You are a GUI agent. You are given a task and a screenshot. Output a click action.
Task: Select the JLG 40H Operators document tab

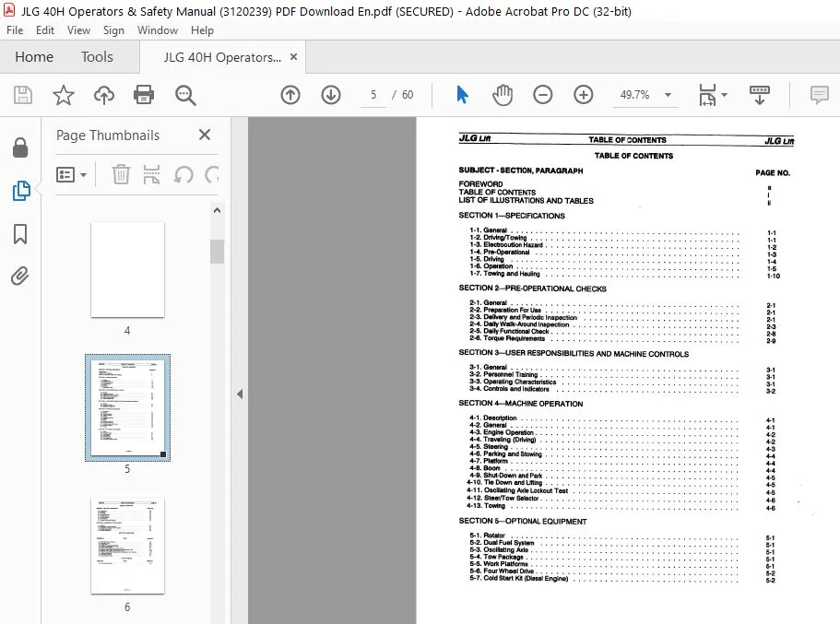tap(222, 57)
